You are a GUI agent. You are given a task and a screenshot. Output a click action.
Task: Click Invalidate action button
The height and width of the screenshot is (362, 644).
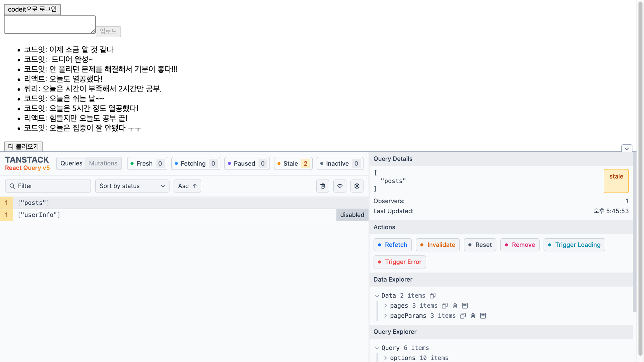point(438,245)
